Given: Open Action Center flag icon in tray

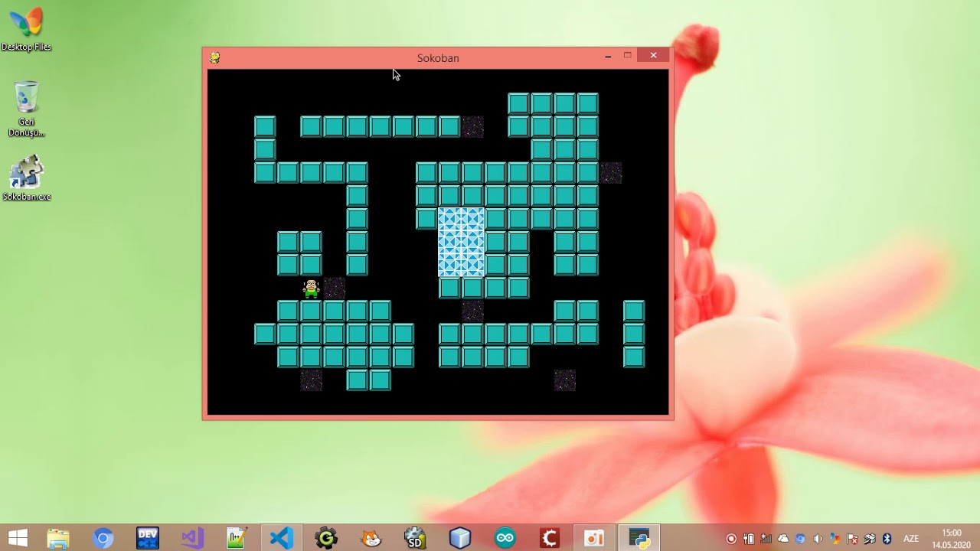Looking at the screenshot, I should (x=852, y=539).
